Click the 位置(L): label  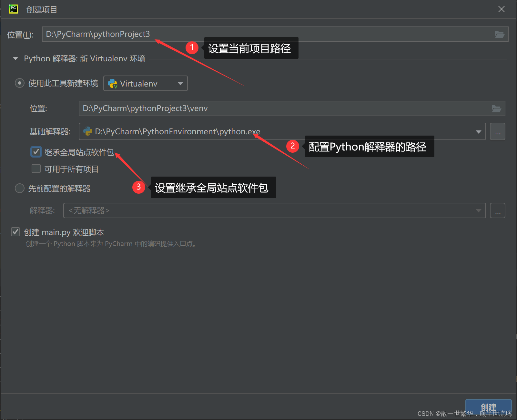pos(20,35)
